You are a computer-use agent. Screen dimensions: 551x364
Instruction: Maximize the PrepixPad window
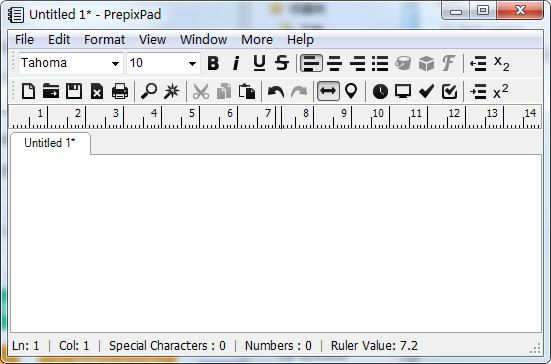(483, 11)
